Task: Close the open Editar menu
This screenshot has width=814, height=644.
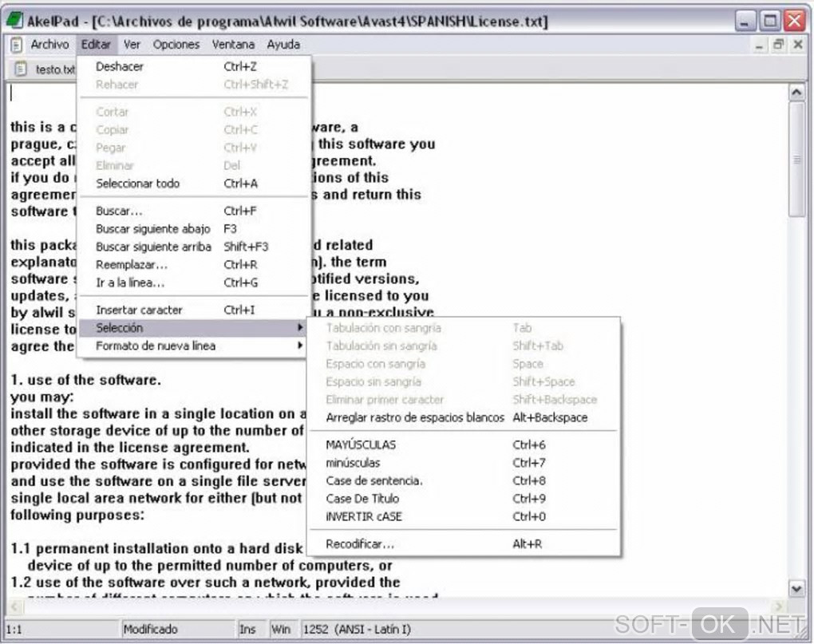Action: [96, 45]
